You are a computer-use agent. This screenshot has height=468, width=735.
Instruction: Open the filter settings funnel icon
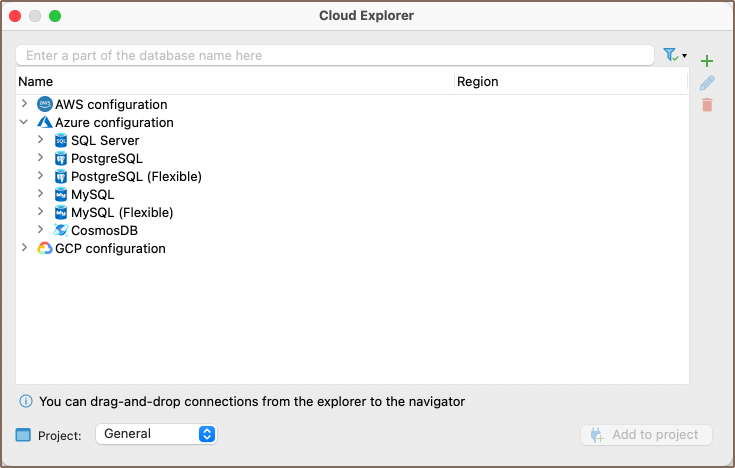point(671,55)
